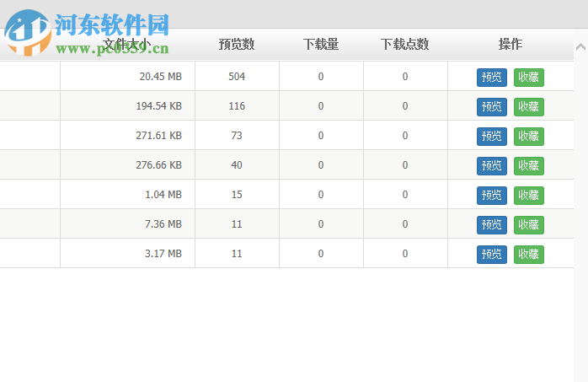
Task: Select the 7.36 MB size cell
Action: click(x=127, y=223)
